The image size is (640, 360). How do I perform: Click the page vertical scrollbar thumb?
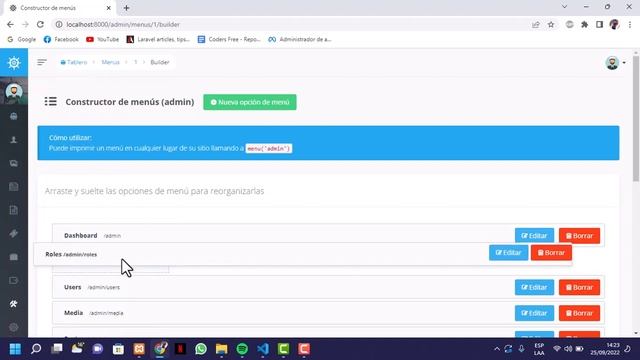pos(636,118)
